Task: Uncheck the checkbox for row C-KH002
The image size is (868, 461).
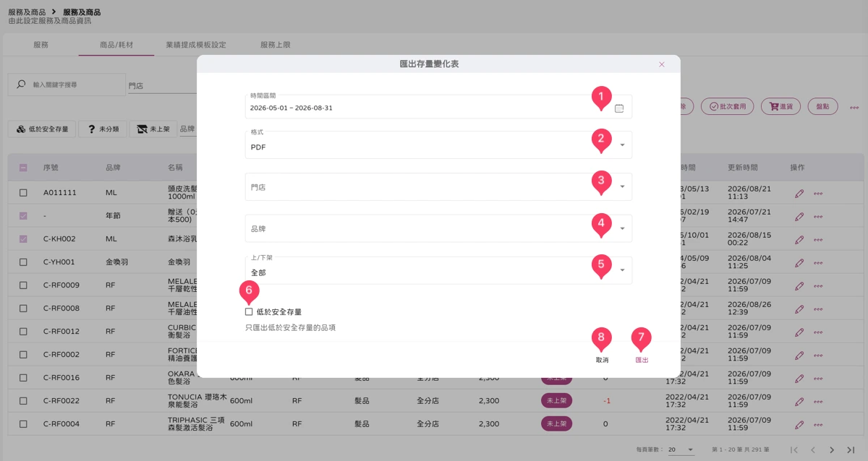Action: [23, 239]
